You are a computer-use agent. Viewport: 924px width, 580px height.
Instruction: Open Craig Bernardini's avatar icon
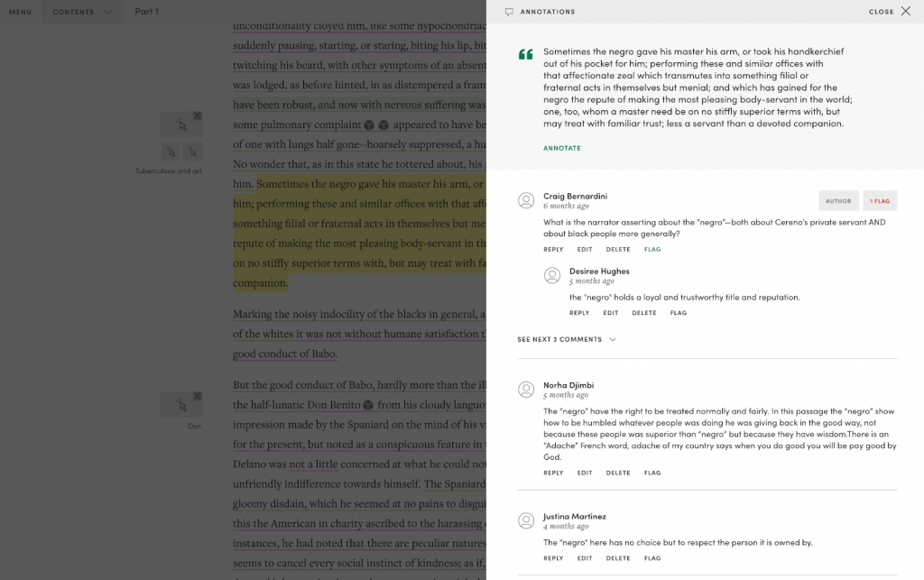[x=526, y=201]
